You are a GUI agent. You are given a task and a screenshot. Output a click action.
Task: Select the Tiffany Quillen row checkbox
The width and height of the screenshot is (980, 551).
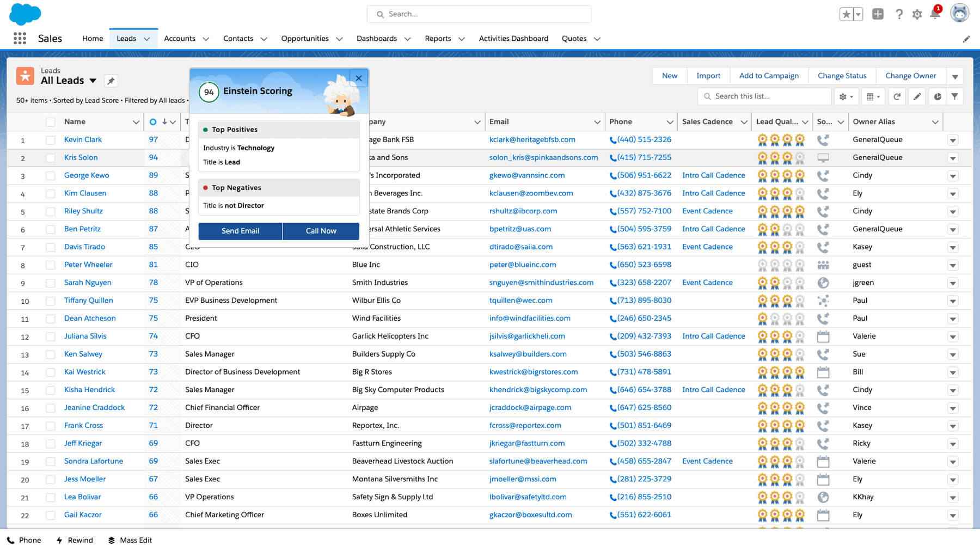(x=51, y=301)
